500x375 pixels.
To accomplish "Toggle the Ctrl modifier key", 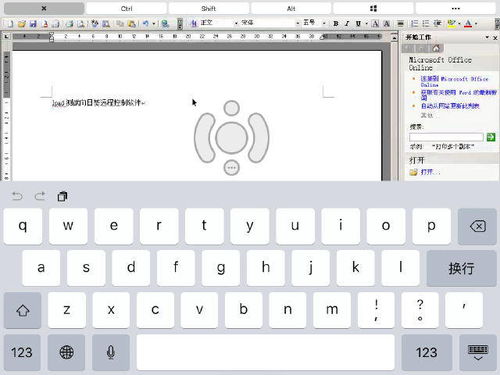I will pos(126,8).
